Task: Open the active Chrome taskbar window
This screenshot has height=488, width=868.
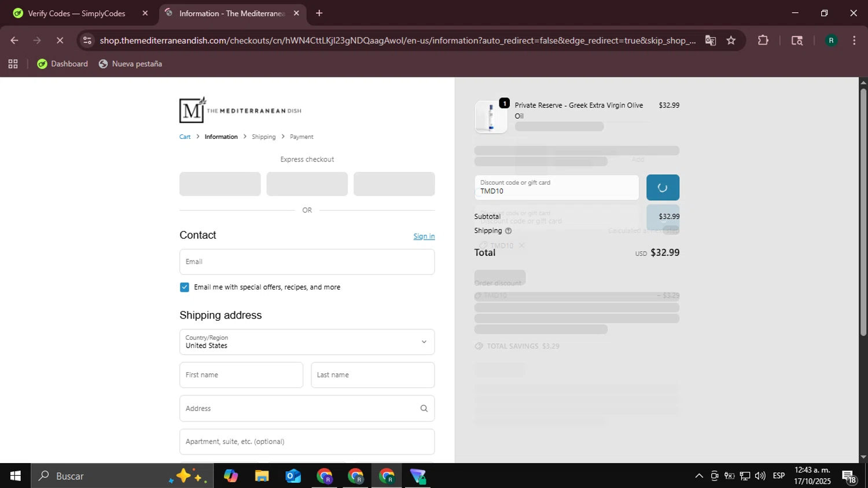Action: pyautogui.click(x=387, y=476)
